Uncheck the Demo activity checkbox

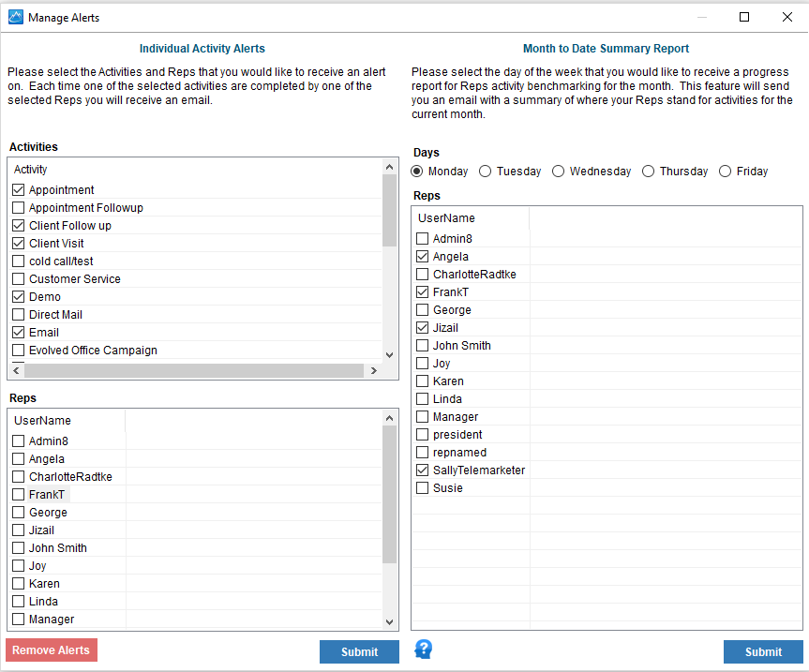(19, 296)
